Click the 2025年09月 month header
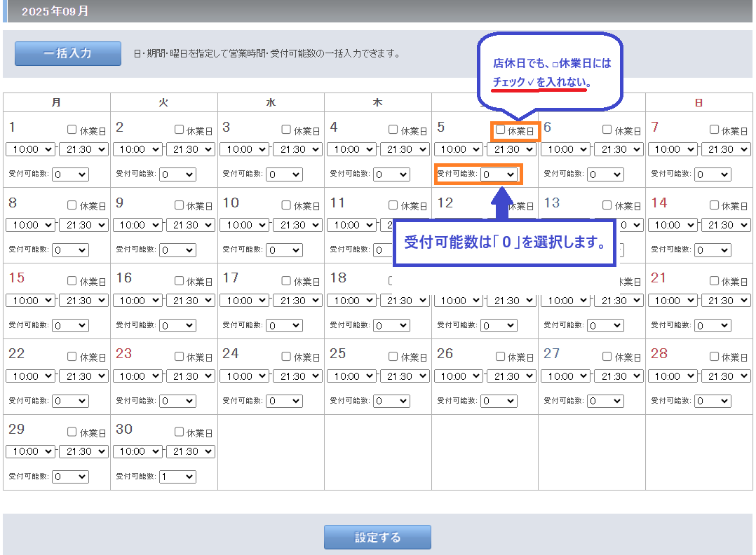 tap(56, 12)
